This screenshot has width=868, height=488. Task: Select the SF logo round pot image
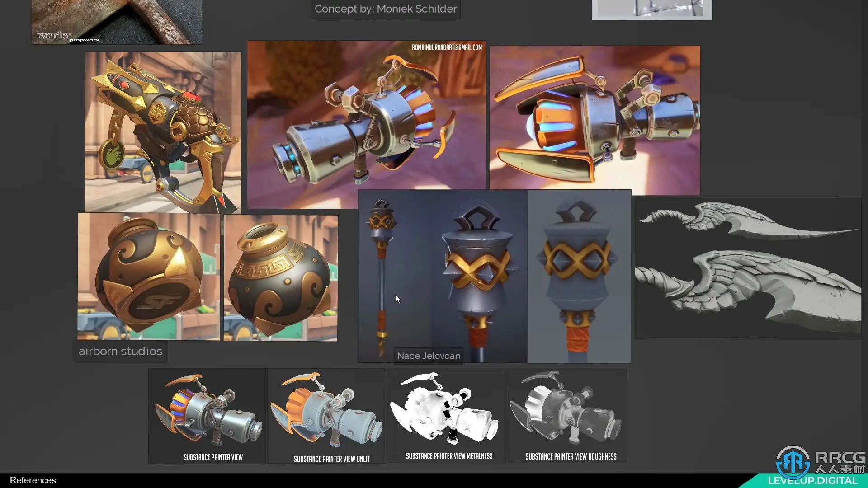(148, 276)
